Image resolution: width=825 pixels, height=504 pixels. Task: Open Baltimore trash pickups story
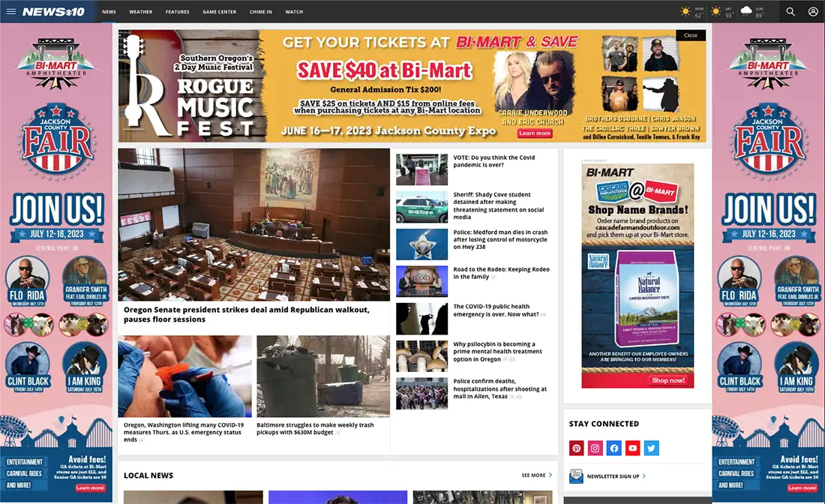tap(315, 428)
